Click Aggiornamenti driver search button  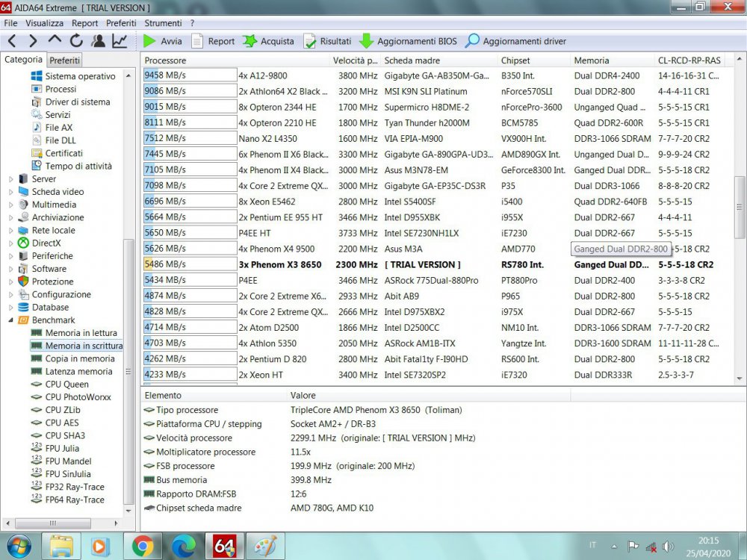coord(515,42)
